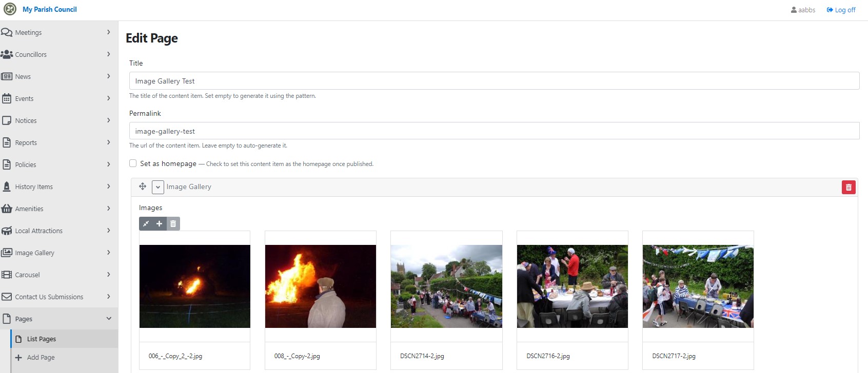Enable the Set as homepage checkbox

133,163
